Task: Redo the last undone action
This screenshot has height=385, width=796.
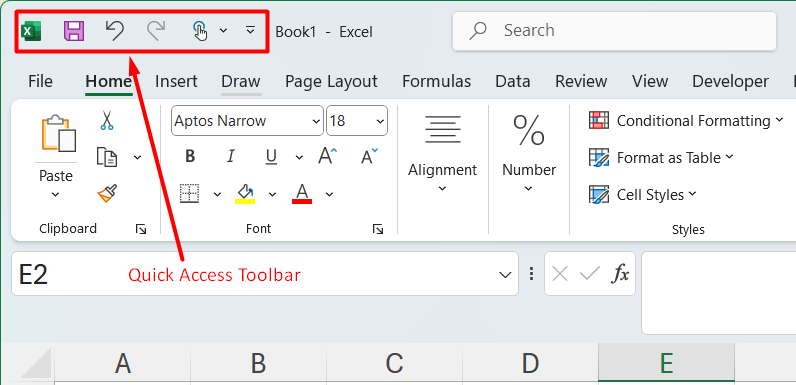Action: click(x=156, y=30)
